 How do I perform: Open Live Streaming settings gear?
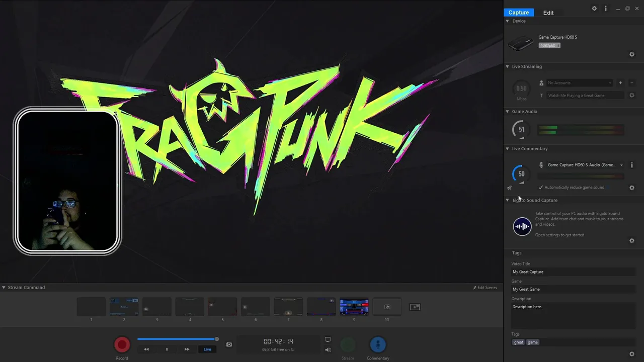pyautogui.click(x=632, y=96)
